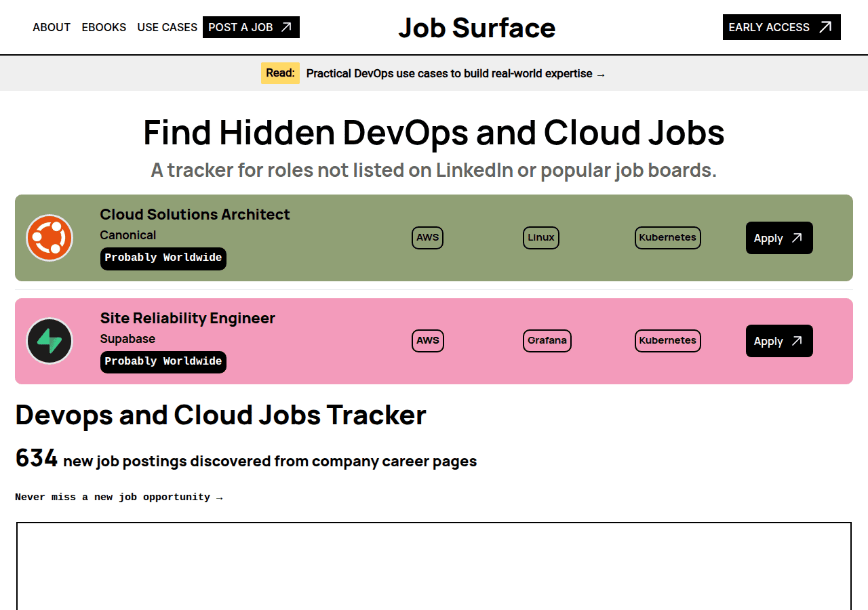Open the EBOOKS menu item
Screen dimensions: 868x610
click(104, 27)
